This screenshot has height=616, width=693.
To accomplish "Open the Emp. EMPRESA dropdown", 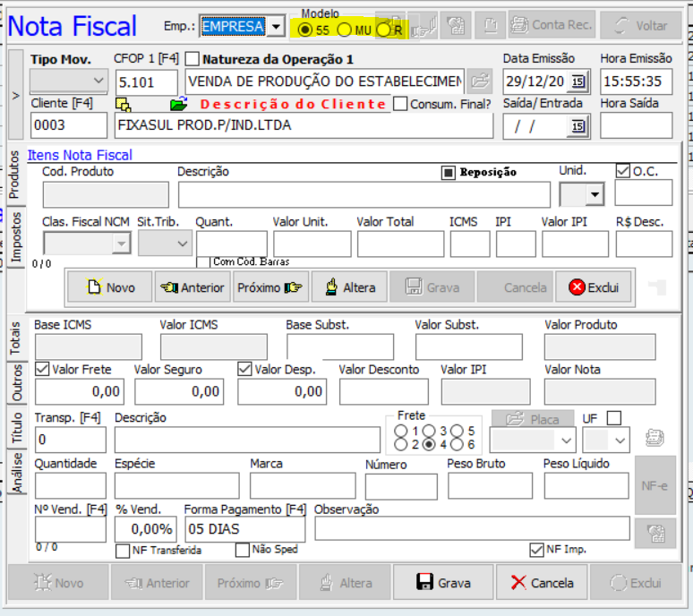I will [276, 27].
